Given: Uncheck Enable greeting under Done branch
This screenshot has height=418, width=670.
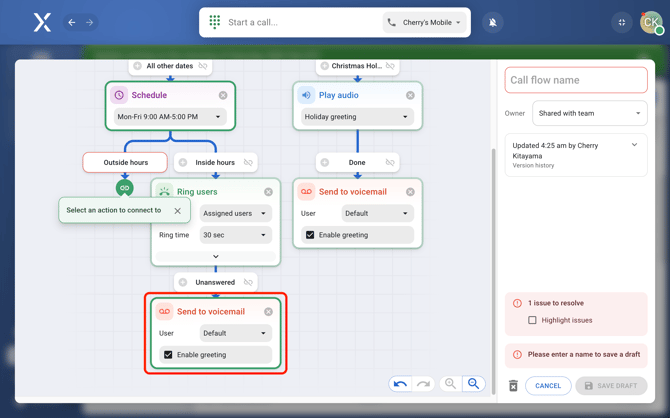Looking at the screenshot, I should click(310, 235).
